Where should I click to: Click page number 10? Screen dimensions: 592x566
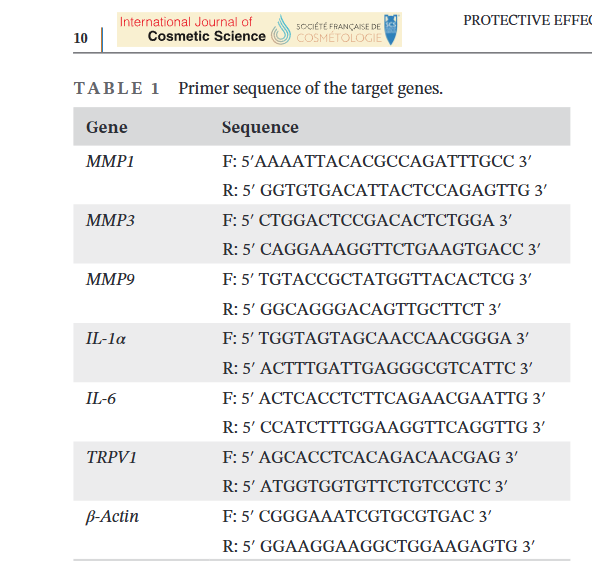click(80, 38)
